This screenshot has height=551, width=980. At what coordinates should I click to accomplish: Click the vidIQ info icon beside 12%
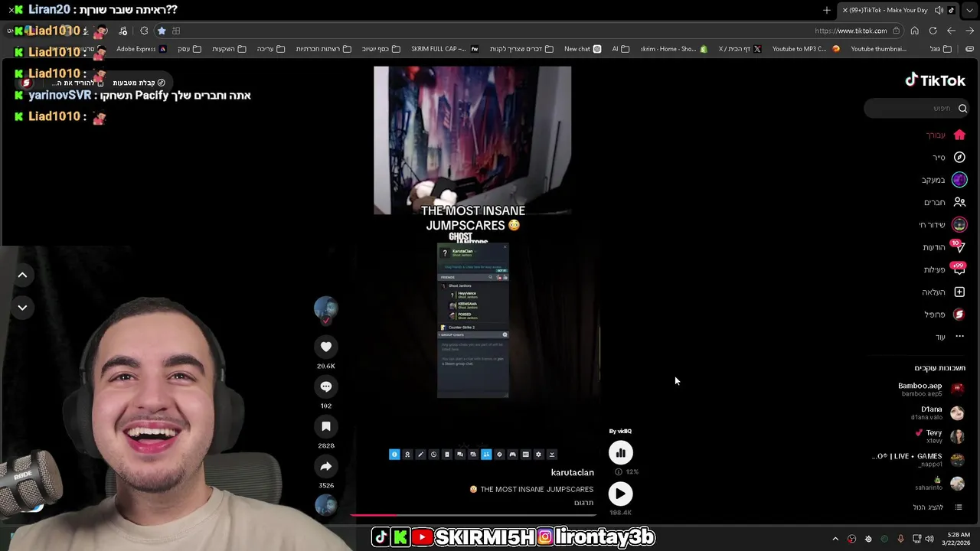619,472
